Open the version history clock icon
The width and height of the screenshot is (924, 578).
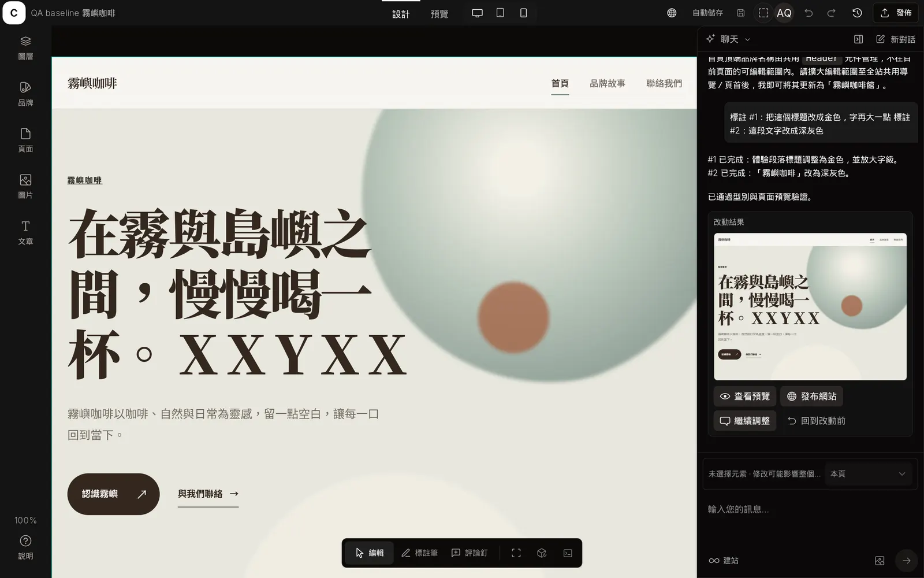857,13
